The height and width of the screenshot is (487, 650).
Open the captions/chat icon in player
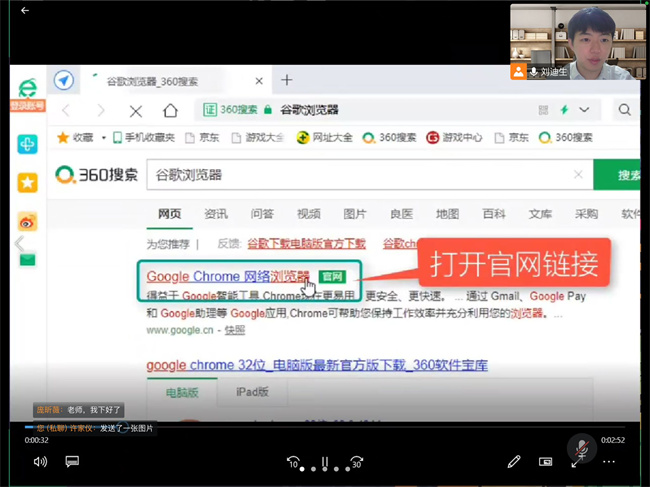click(x=72, y=461)
